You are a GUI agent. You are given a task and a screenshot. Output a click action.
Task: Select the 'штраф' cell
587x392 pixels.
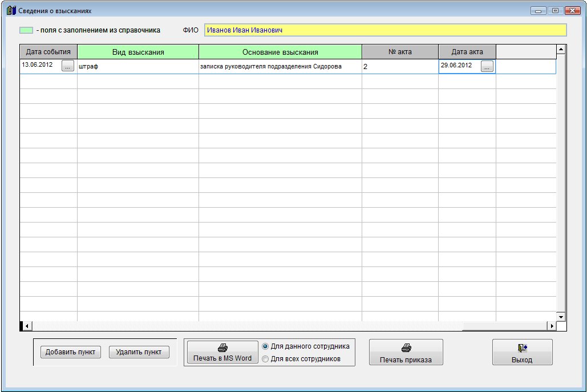click(138, 67)
